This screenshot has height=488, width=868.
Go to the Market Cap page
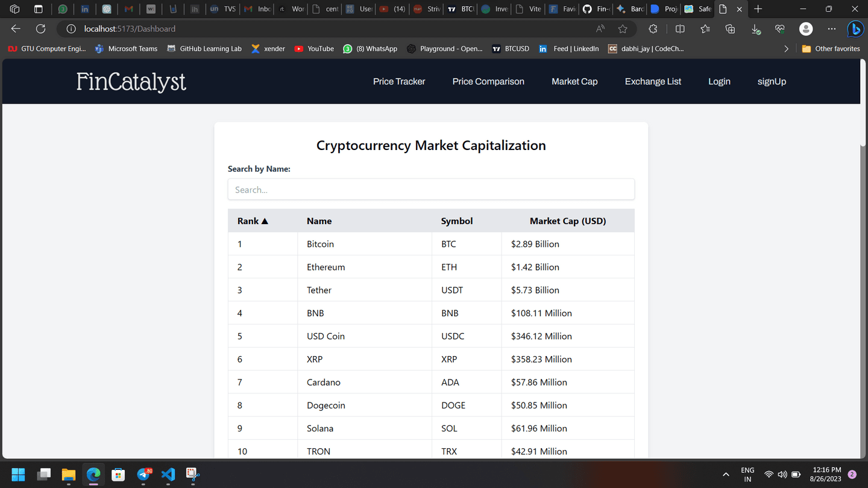pos(574,81)
